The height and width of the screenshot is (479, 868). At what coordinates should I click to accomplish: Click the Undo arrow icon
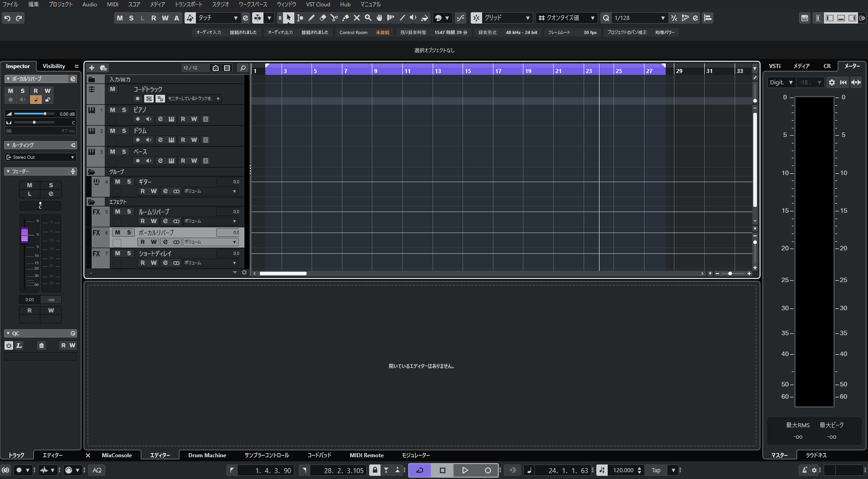click(x=7, y=18)
